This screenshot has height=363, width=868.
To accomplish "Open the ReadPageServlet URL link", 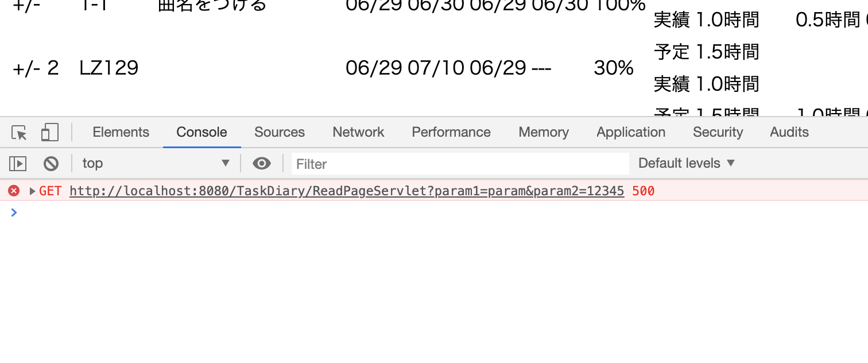I will [347, 191].
